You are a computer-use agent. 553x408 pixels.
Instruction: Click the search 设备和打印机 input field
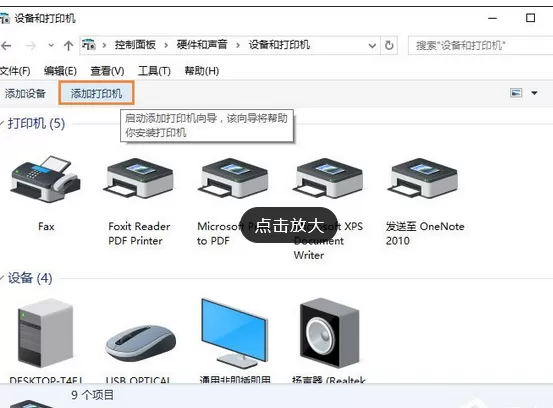(x=480, y=45)
